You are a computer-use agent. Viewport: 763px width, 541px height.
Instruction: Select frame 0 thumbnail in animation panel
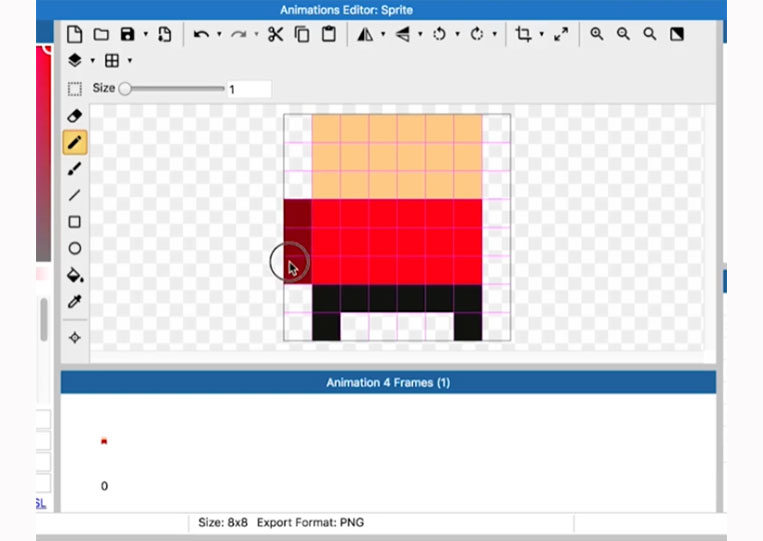[104, 441]
